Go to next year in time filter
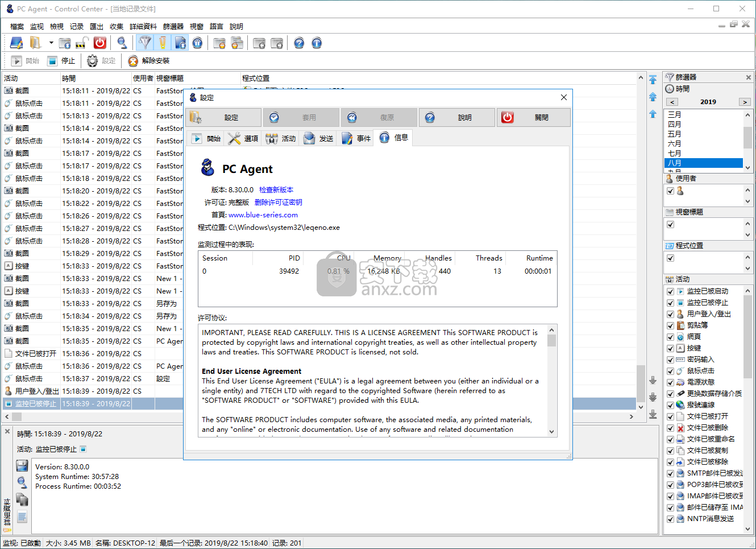Viewport: 756px width, 549px height. tap(745, 102)
